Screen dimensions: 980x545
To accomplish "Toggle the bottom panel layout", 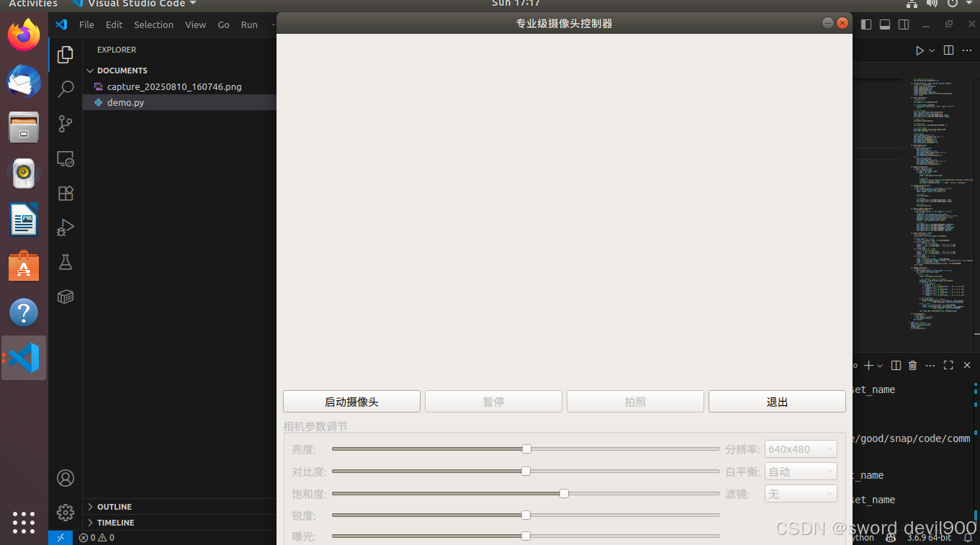I will click(885, 24).
